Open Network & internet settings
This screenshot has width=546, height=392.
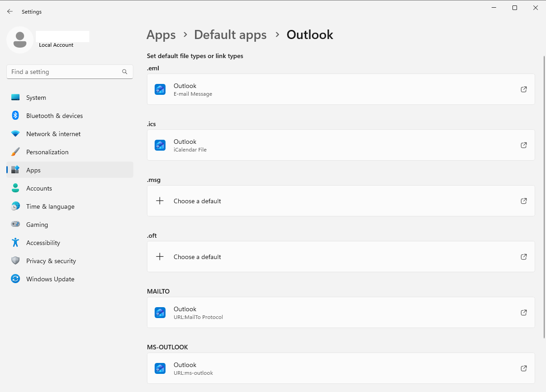(x=70, y=134)
